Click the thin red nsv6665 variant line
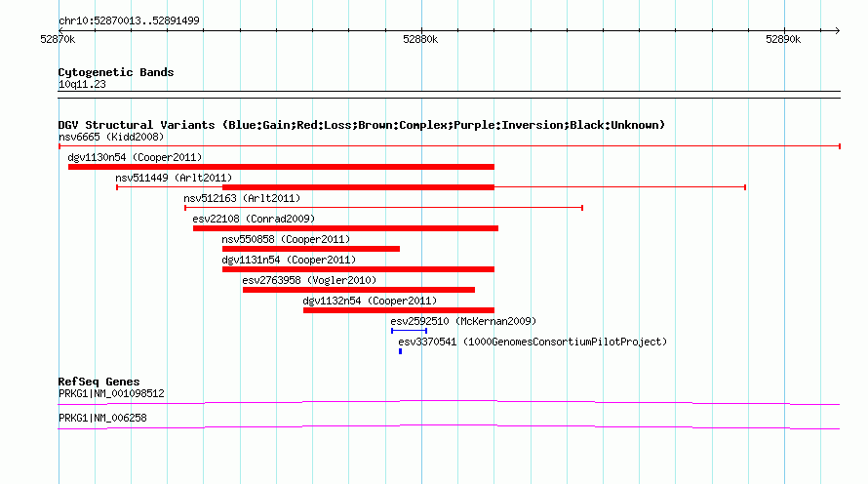 coord(450,146)
